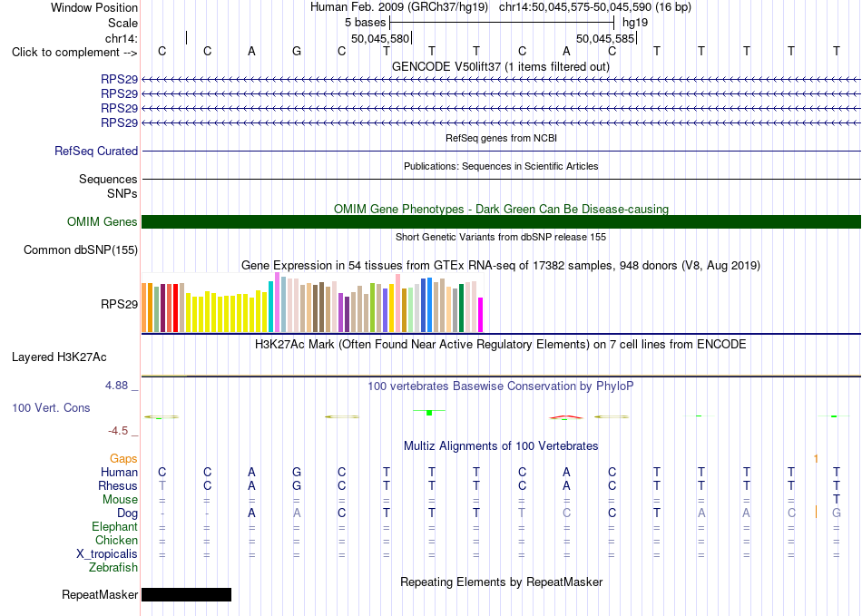Screen dimensions: 862x616
Task: Click the 'Scale' track label
Action: pos(122,23)
